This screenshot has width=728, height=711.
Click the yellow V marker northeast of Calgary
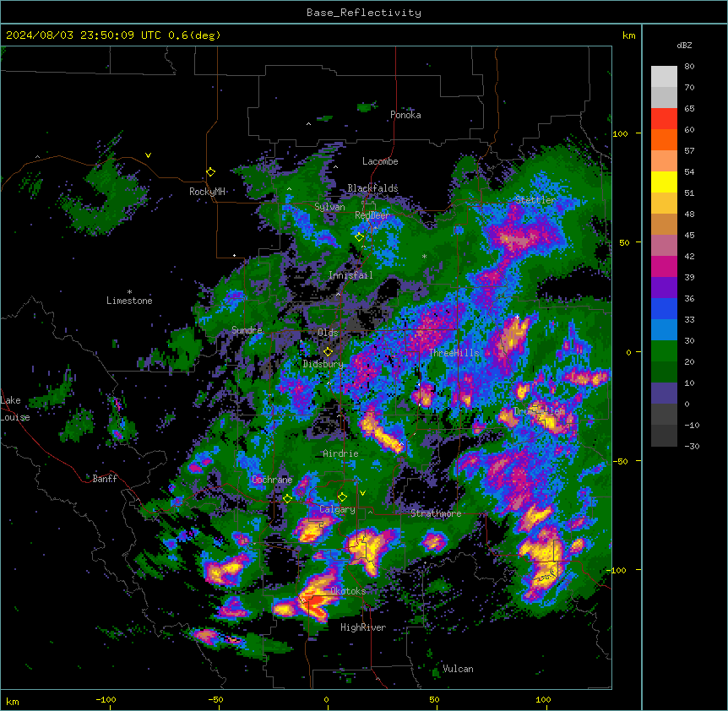point(362,493)
